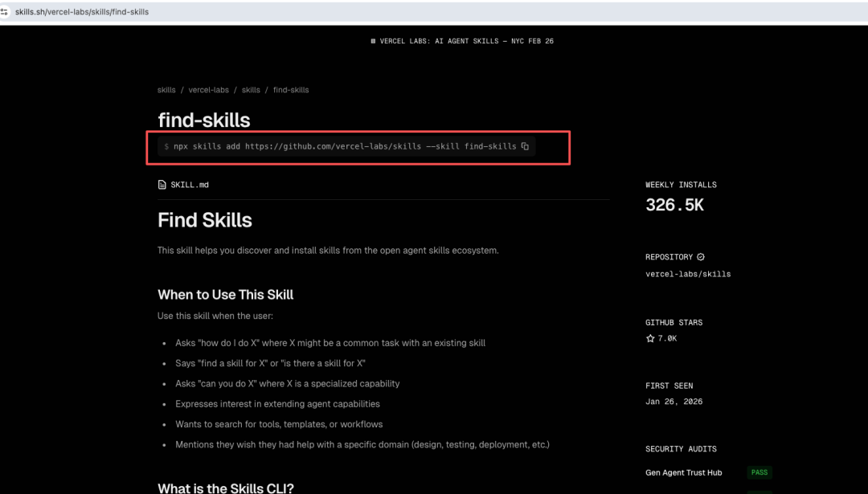The width and height of the screenshot is (868, 494).
Task: Open the Gen Agent Trust Hub audit
Action: [x=684, y=472]
